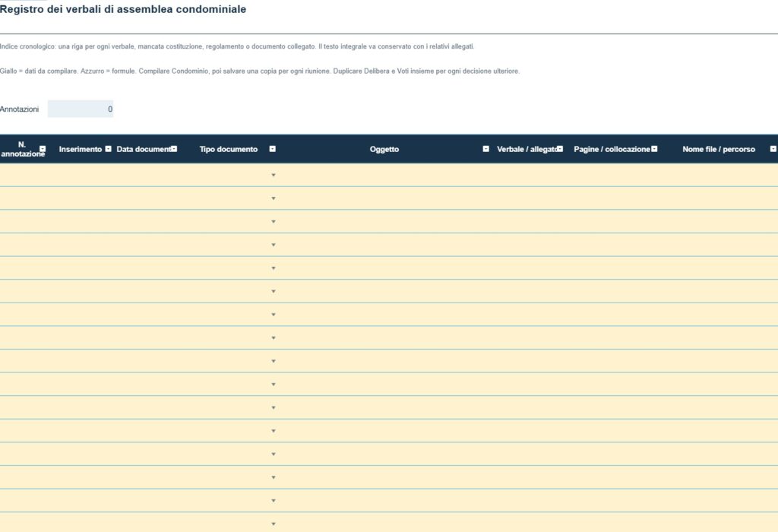Select the 'Pagine / collocazione' header label
Image resolution: width=778 pixels, height=532 pixels.
point(612,149)
